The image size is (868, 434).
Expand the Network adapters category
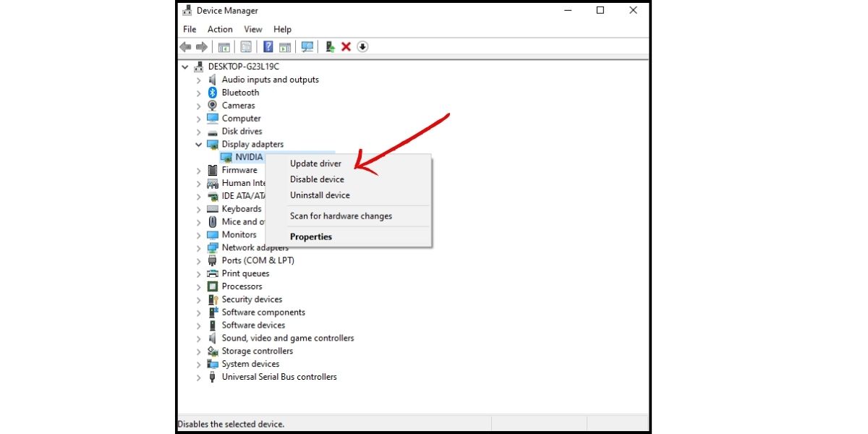(199, 247)
